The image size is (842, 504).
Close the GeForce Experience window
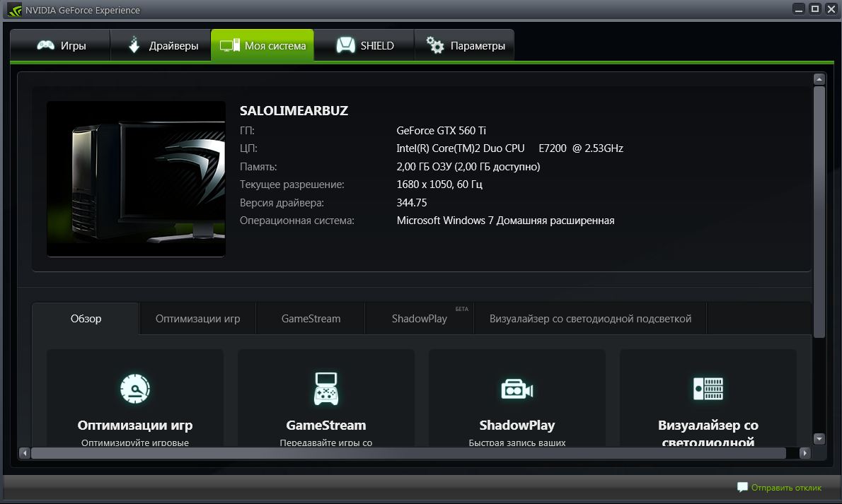pos(831,9)
